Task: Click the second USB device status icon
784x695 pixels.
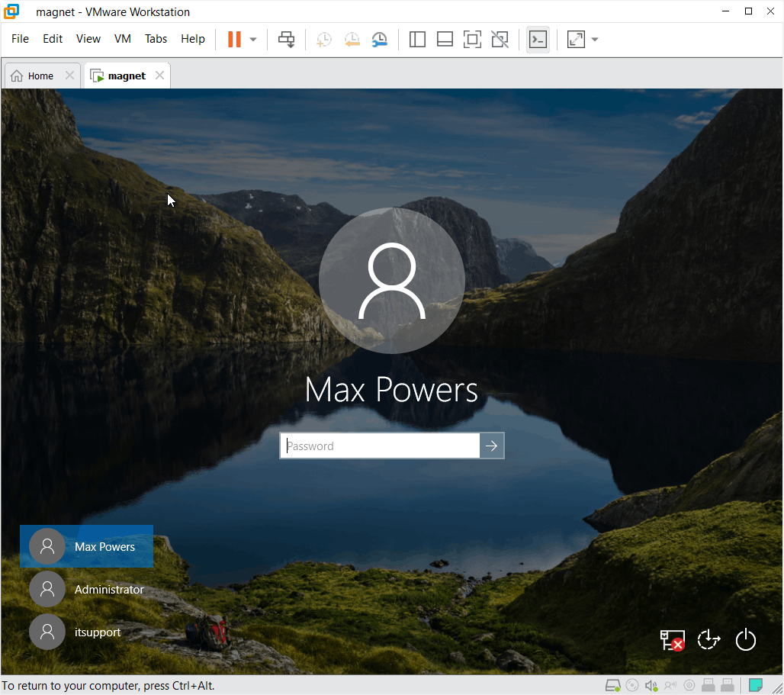Action: tap(727, 685)
